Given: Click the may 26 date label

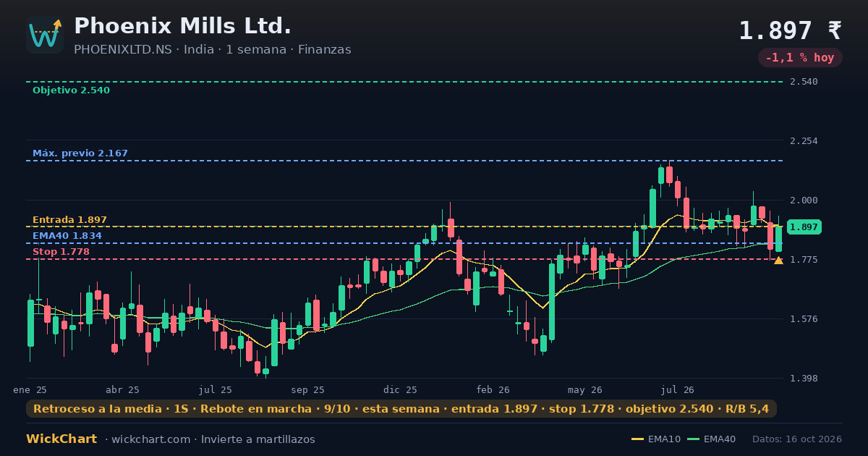Looking at the screenshot, I should pos(585,389).
